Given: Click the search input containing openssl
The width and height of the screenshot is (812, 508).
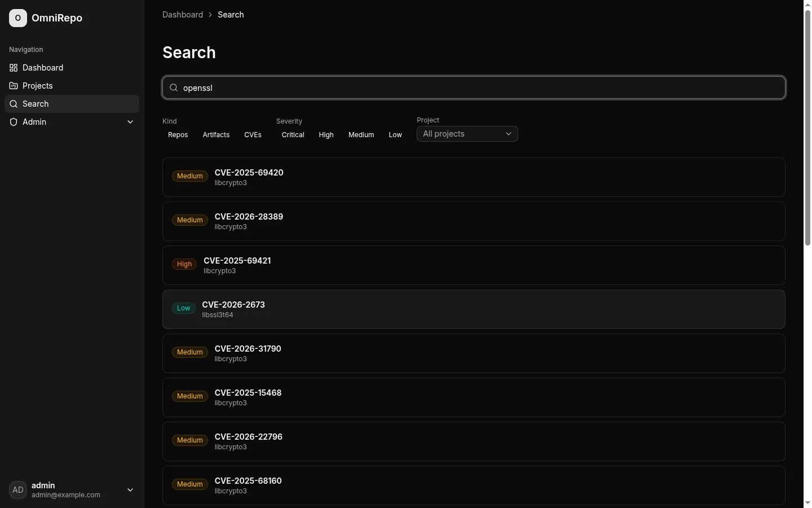Looking at the screenshot, I should tap(474, 87).
